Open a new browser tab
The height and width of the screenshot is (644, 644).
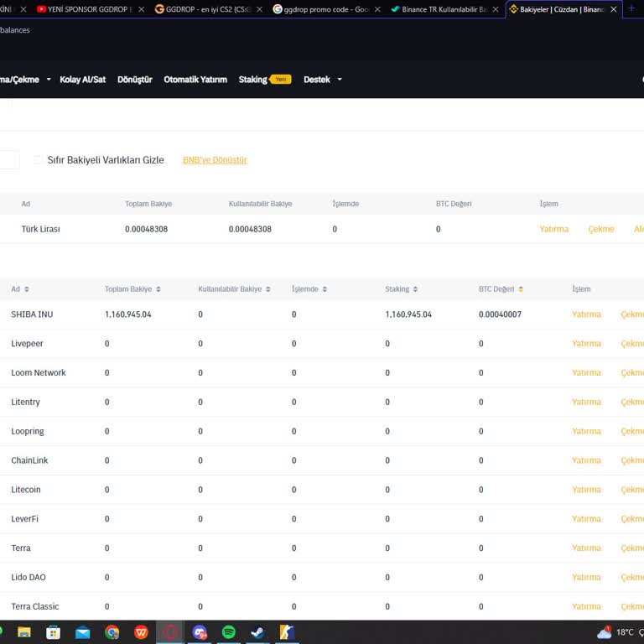click(x=631, y=8)
